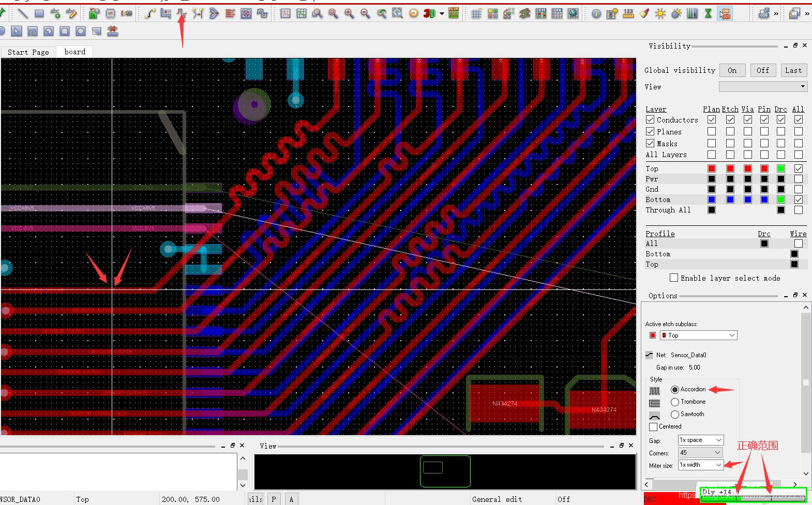Click 'General edit' mode in status bar

498,499
